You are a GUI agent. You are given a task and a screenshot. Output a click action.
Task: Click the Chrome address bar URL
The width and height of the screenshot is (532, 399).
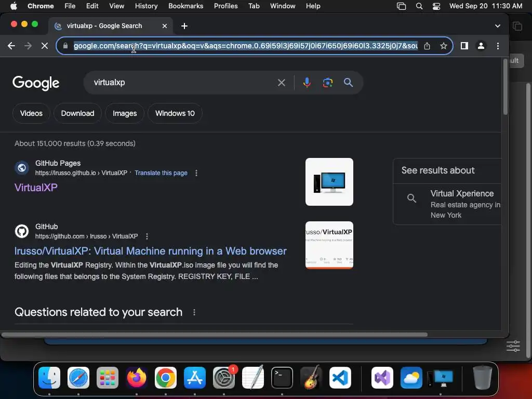246,46
